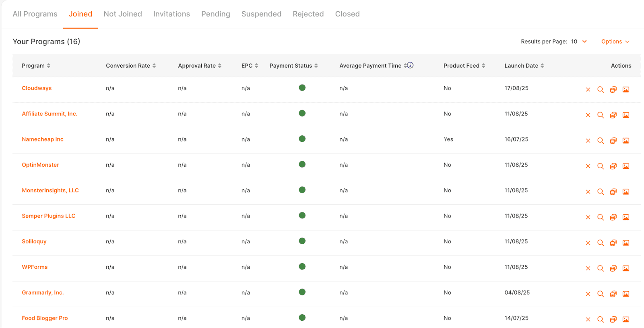Viewport: 644px width, 328px height.
Task: Open the Not Joined tab
Action: (x=123, y=14)
